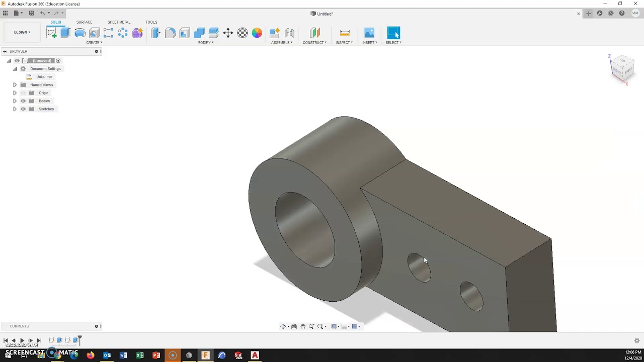Expand the Sketches folder
Image resolution: width=644 pixels, height=362 pixels.
(x=15, y=109)
